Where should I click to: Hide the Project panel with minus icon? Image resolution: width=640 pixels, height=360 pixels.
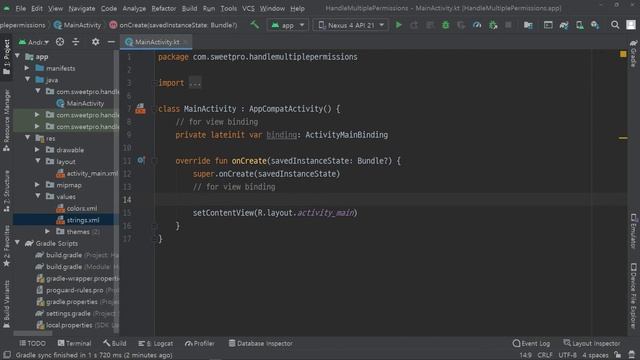111,42
